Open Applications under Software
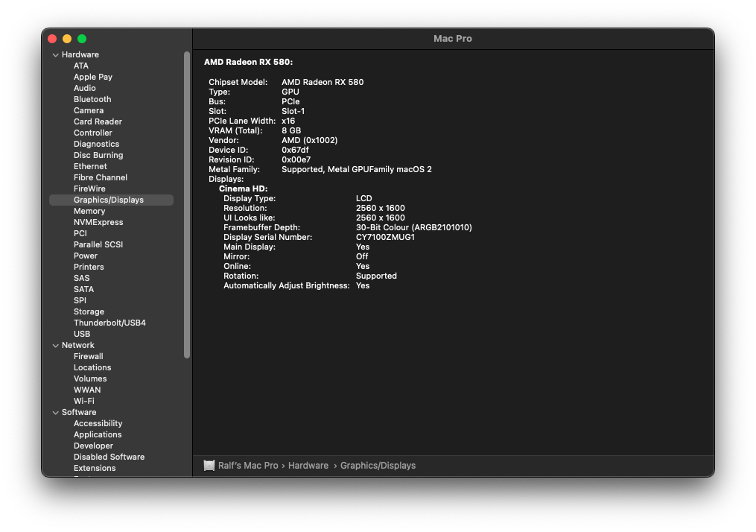 tap(98, 434)
